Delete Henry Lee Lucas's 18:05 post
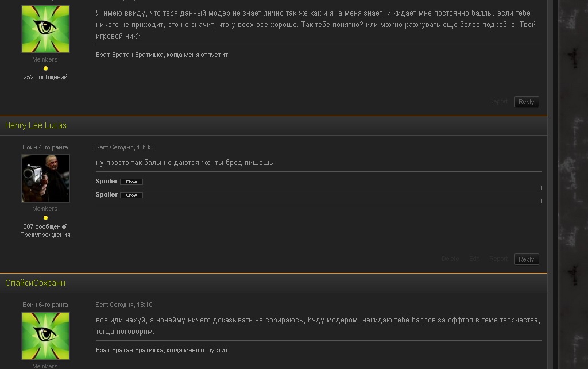Screen dimensions: 588x369 pos(450,259)
